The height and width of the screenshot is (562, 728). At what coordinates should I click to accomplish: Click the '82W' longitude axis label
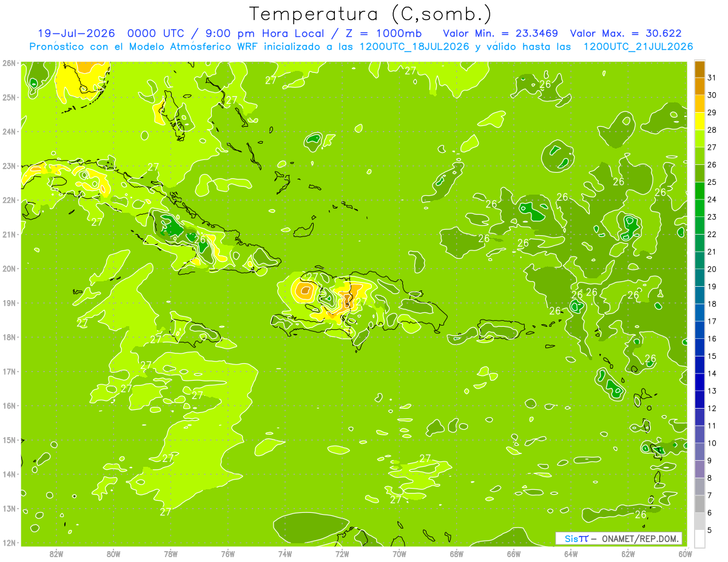(x=56, y=554)
